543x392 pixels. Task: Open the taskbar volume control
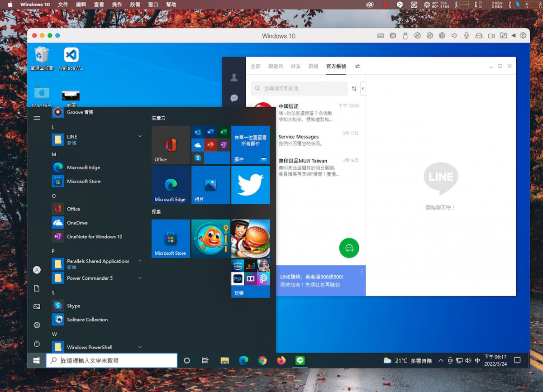468,361
